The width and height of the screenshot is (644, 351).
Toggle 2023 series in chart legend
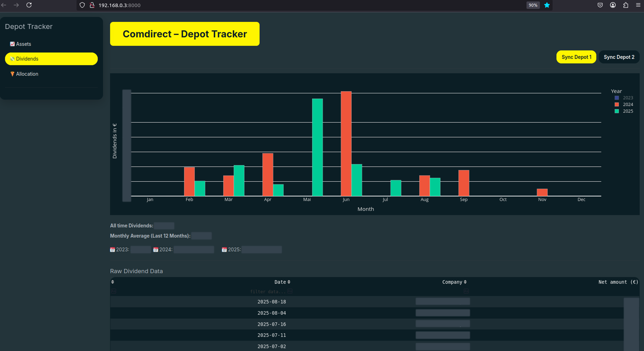tap(624, 98)
